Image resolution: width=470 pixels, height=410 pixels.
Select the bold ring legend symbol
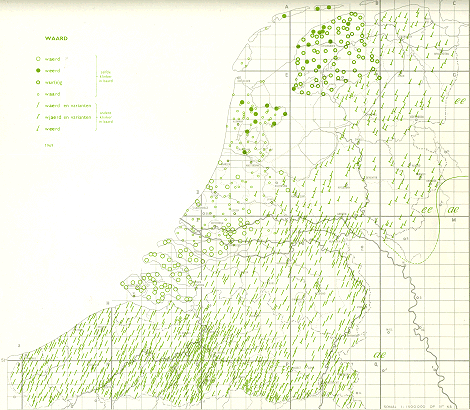click(38, 82)
